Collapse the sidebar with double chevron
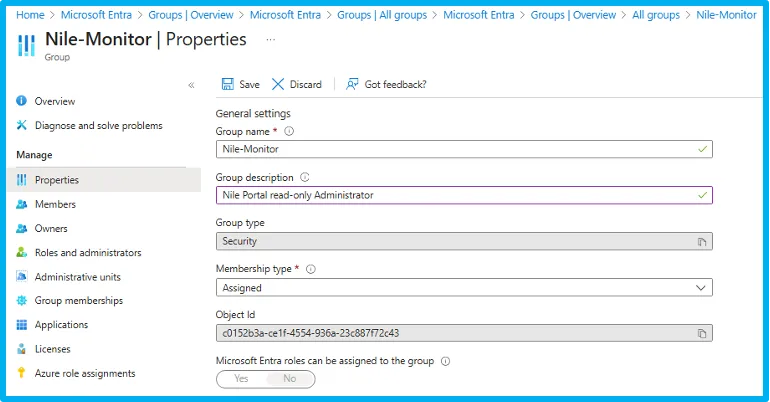770x402 pixels. (x=191, y=85)
